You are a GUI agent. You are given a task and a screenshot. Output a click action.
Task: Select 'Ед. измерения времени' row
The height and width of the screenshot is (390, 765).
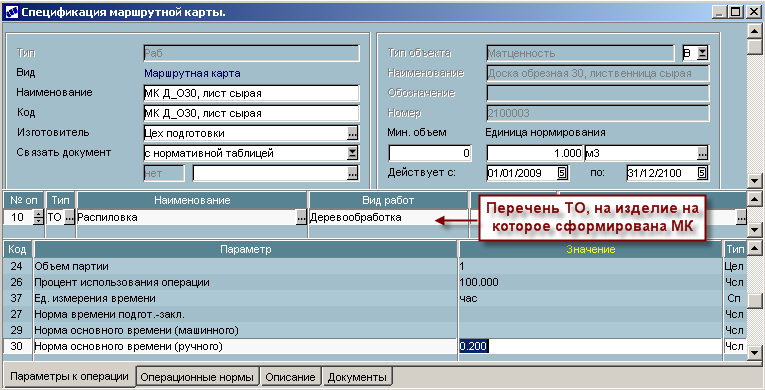245,298
